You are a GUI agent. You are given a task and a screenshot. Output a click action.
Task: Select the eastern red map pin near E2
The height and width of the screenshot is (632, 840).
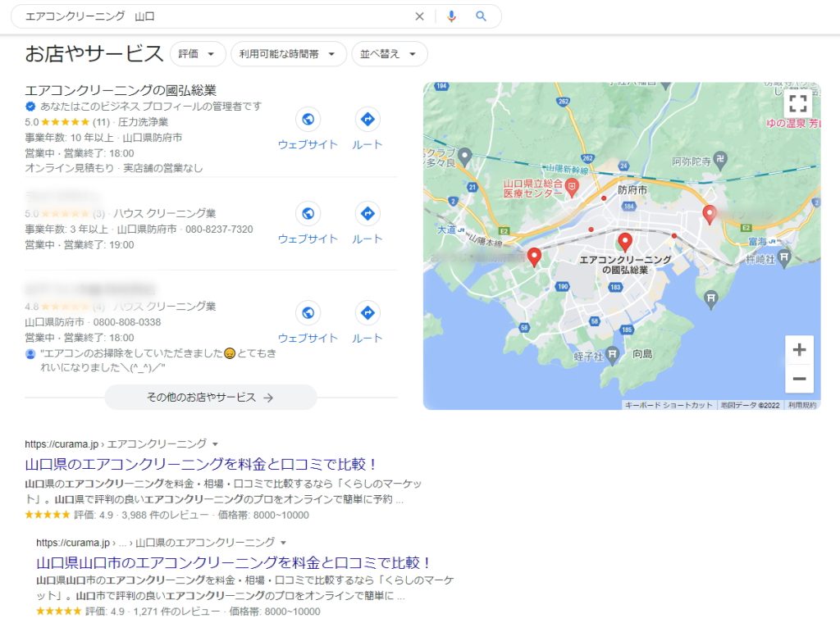(710, 214)
